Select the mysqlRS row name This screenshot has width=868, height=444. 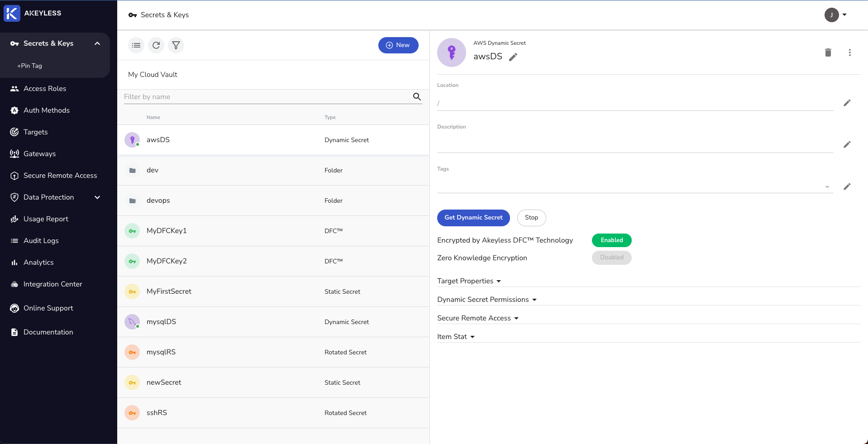[x=161, y=352]
